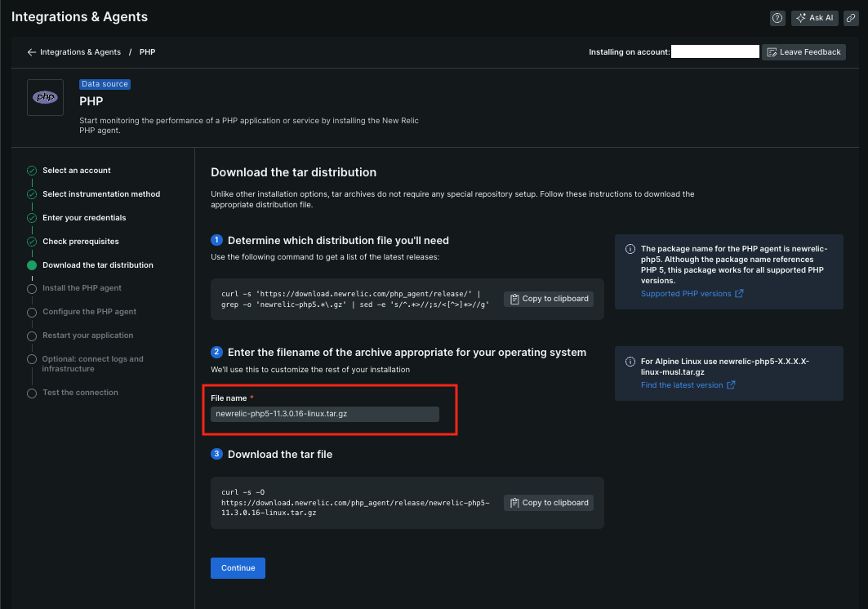Open Test the connection step

point(80,393)
